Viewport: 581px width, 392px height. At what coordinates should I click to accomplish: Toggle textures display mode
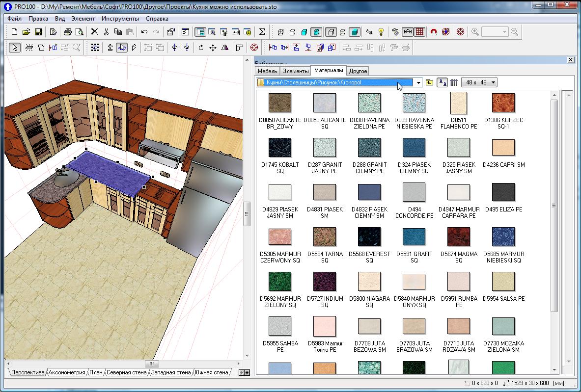[x=316, y=32]
